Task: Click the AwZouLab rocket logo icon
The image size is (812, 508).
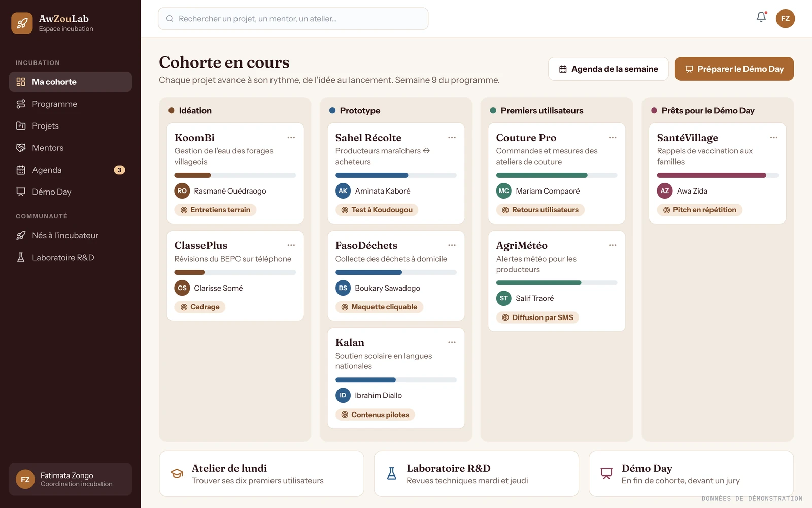Action: coord(22,23)
